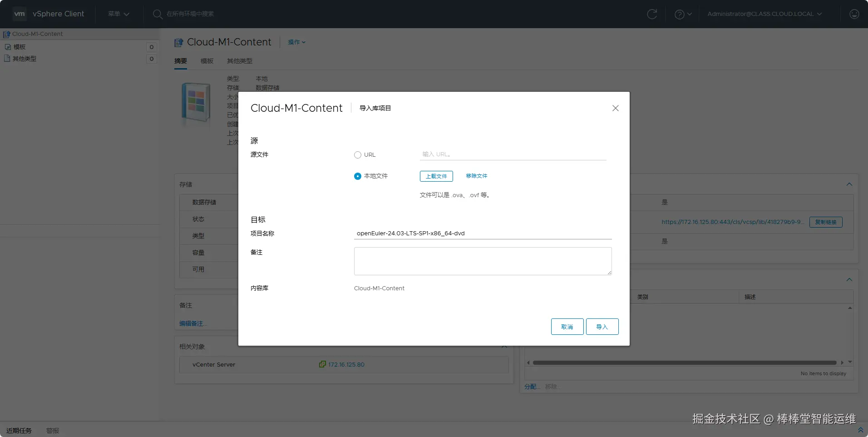Click the URL input field
868x437 pixels.
pyautogui.click(x=513, y=154)
